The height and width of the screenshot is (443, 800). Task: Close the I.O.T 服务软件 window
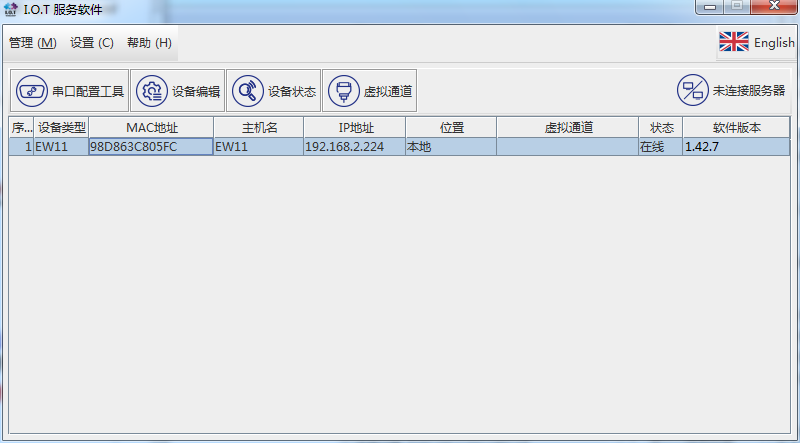(774, 7)
